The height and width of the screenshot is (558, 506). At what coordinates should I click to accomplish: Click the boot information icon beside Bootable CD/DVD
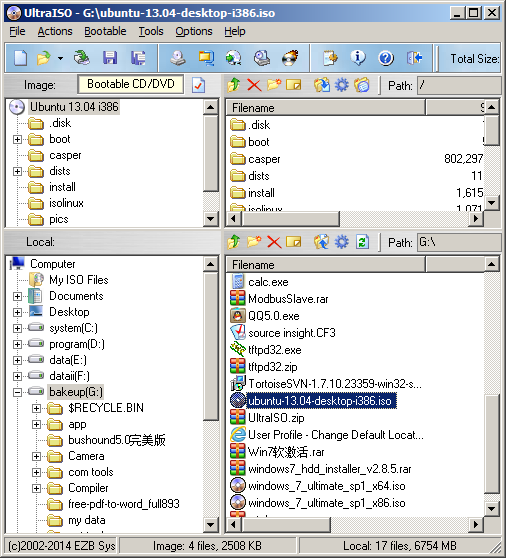[198, 85]
